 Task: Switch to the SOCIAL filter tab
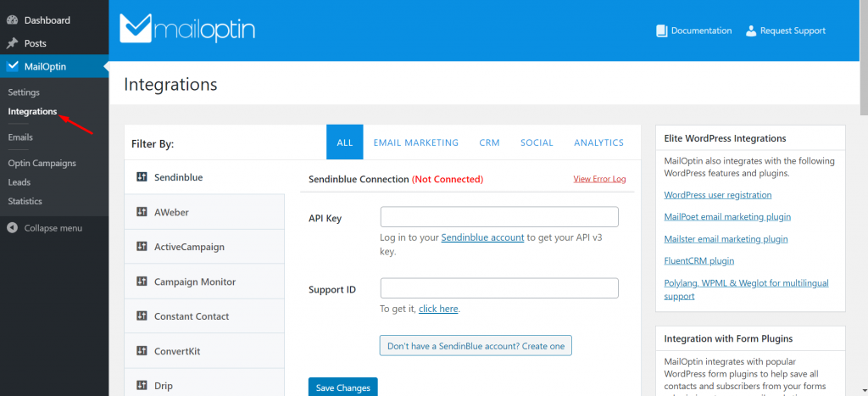pyautogui.click(x=537, y=142)
